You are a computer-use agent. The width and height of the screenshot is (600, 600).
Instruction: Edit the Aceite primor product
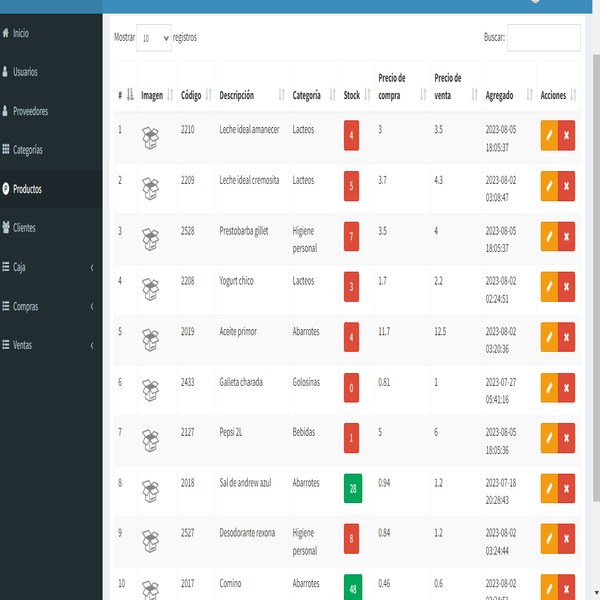(x=549, y=337)
